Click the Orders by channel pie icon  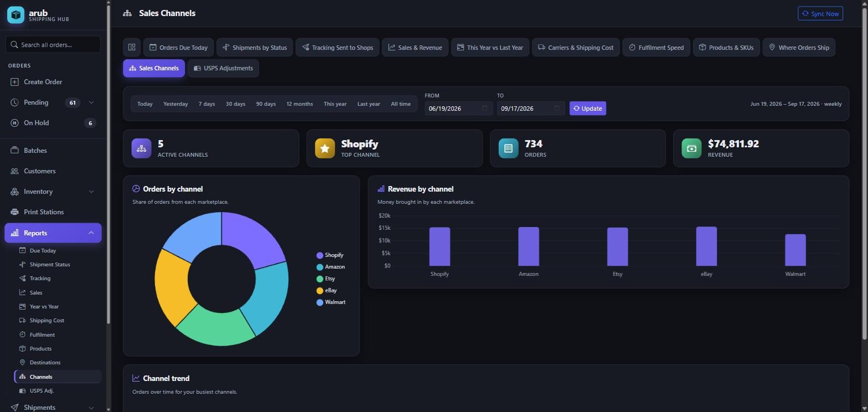coord(136,189)
